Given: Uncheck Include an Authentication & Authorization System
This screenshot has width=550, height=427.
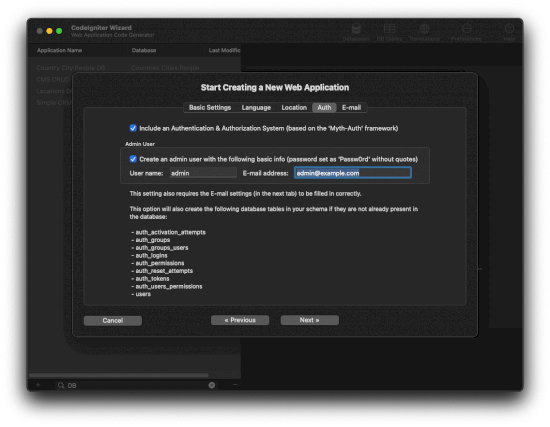Looking at the screenshot, I should (133, 128).
